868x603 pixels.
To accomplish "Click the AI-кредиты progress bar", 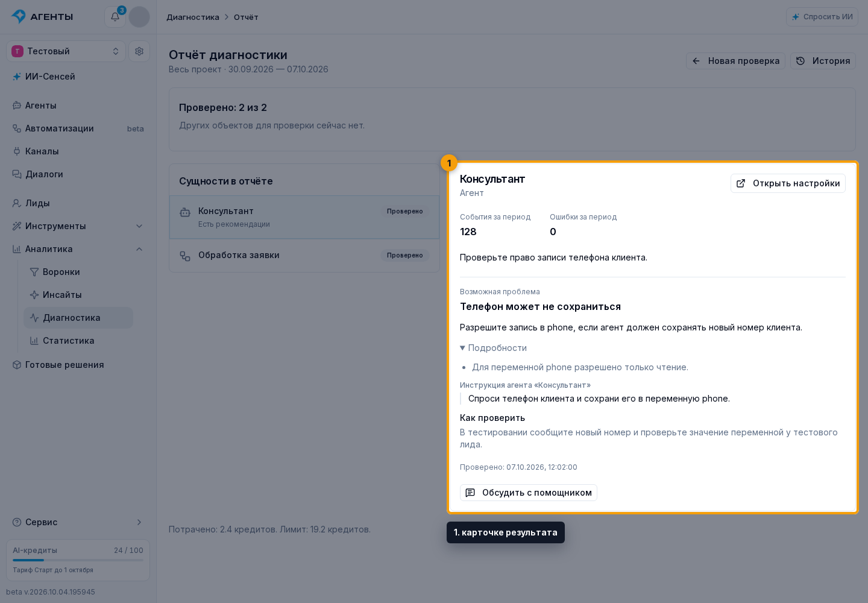I will (x=78, y=560).
